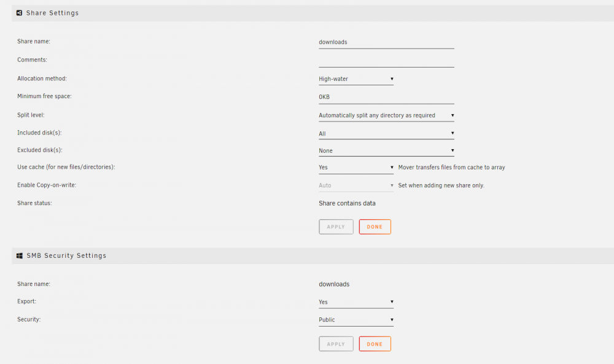Click the SMB Security Settings heading text
This screenshot has width=614, height=364.
coord(66,255)
